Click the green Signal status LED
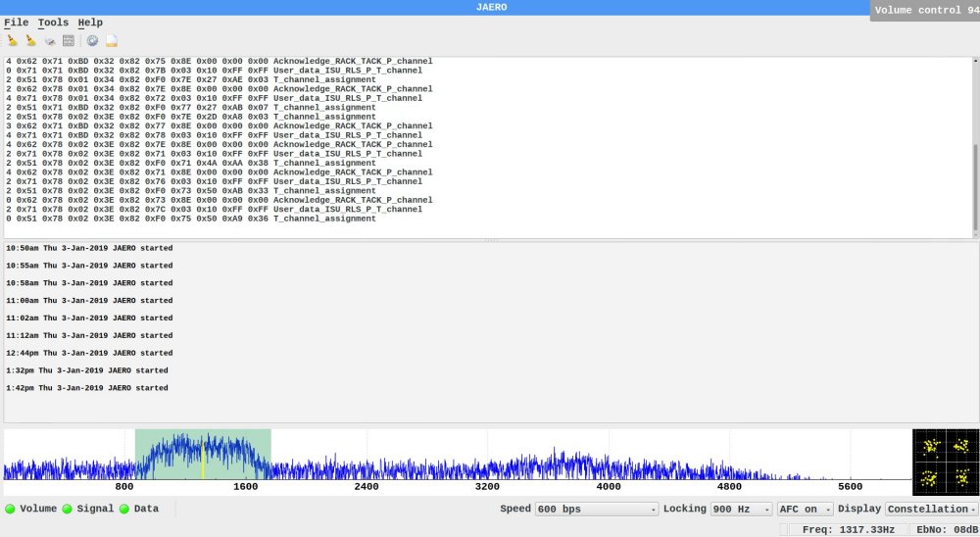This screenshot has height=537, width=980. pyautogui.click(x=68, y=510)
